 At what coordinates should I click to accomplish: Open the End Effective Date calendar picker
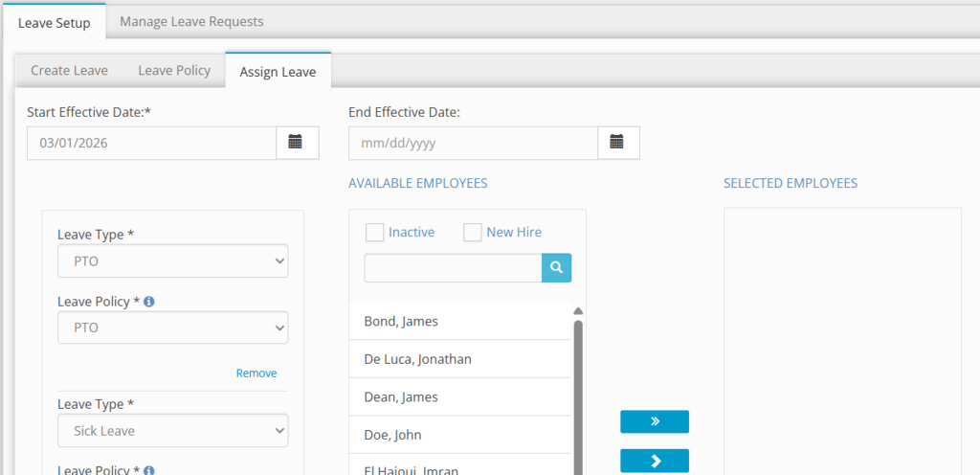coord(617,142)
